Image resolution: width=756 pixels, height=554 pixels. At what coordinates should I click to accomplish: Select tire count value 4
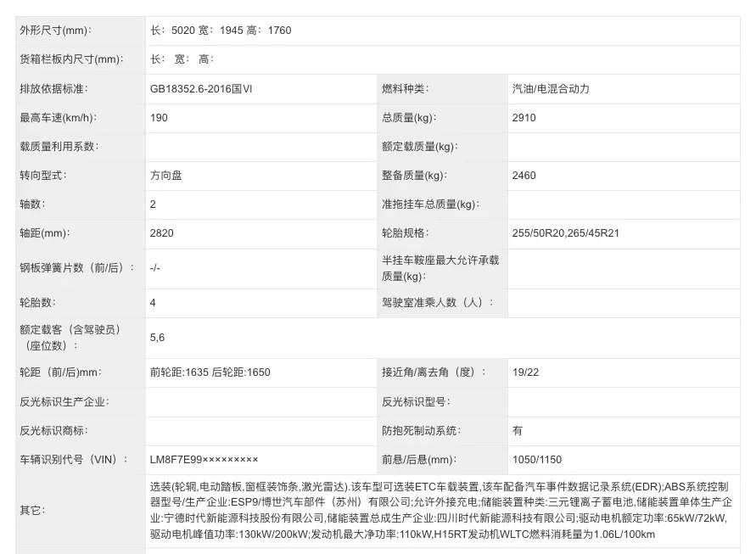point(153,303)
